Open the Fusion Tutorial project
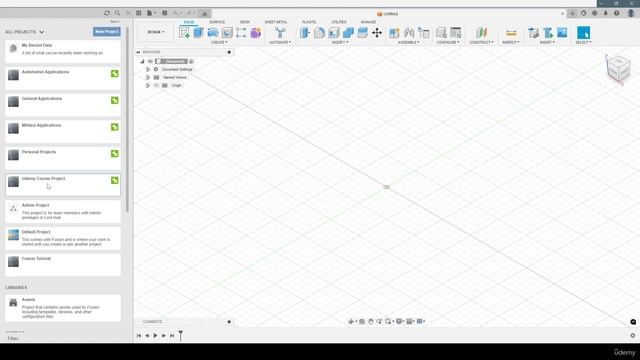 pyautogui.click(x=63, y=265)
